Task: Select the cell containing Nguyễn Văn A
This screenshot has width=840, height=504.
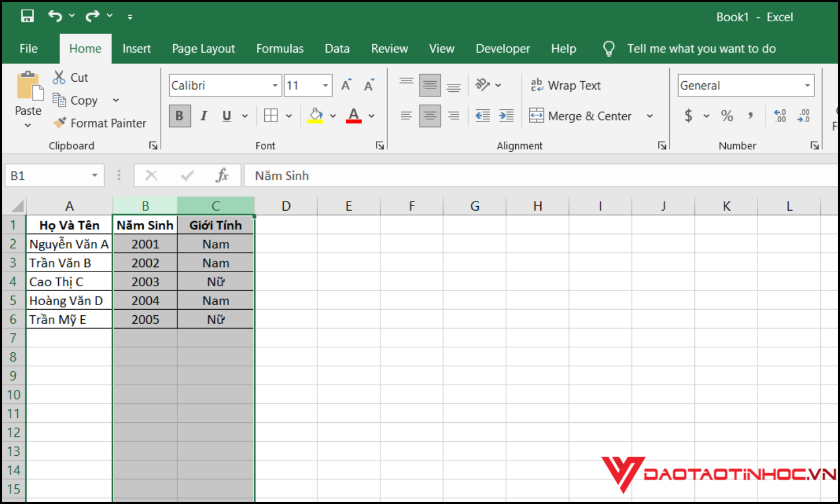Action: pos(69,244)
